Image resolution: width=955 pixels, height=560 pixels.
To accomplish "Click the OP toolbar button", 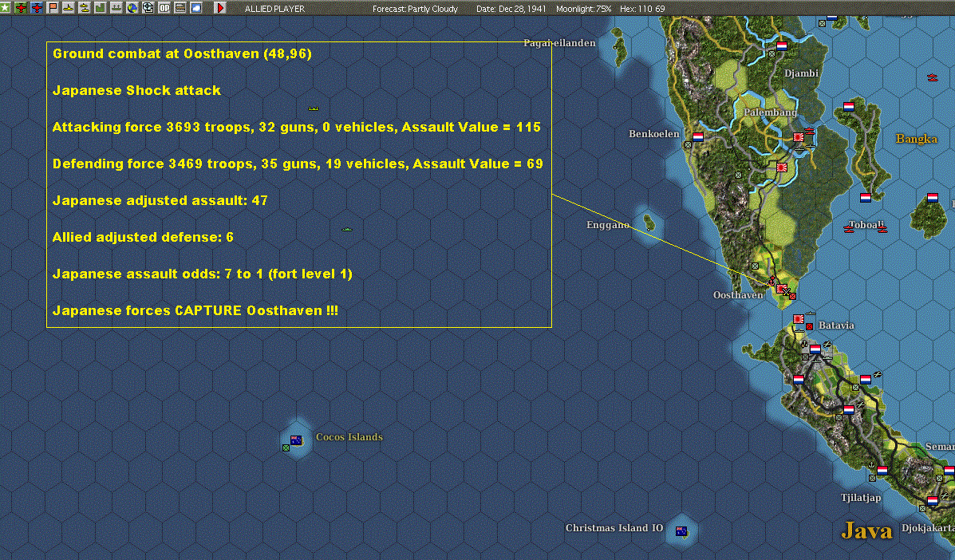I will click(x=164, y=8).
